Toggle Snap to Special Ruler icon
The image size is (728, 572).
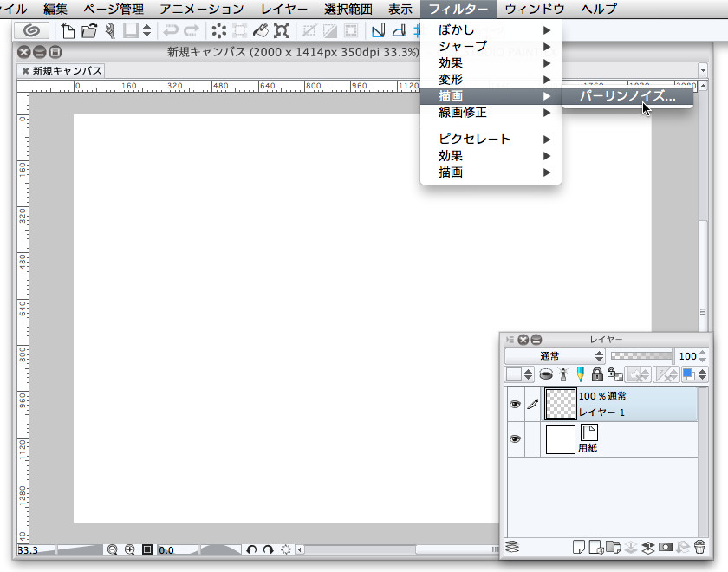[x=400, y=30]
